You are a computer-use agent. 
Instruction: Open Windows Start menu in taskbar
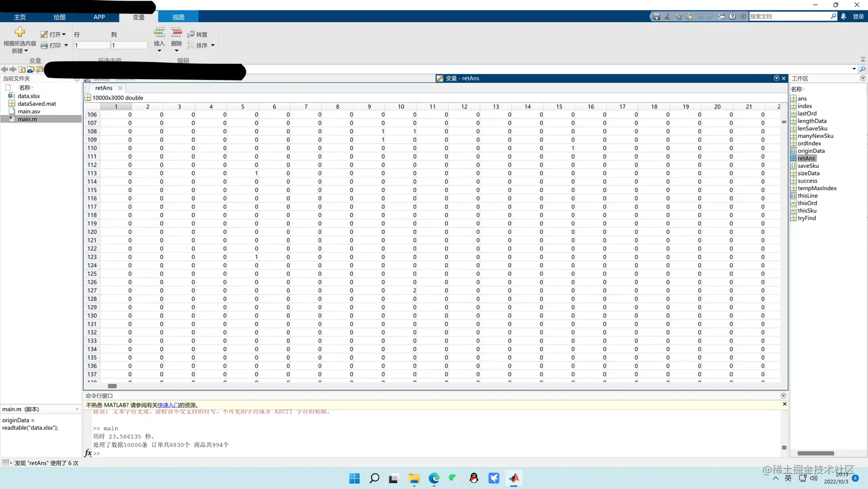354,478
